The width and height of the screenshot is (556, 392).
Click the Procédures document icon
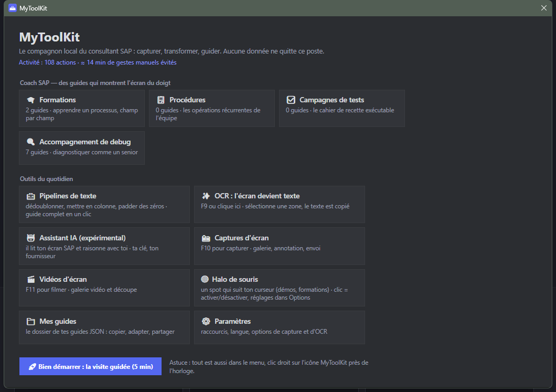coord(161,100)
